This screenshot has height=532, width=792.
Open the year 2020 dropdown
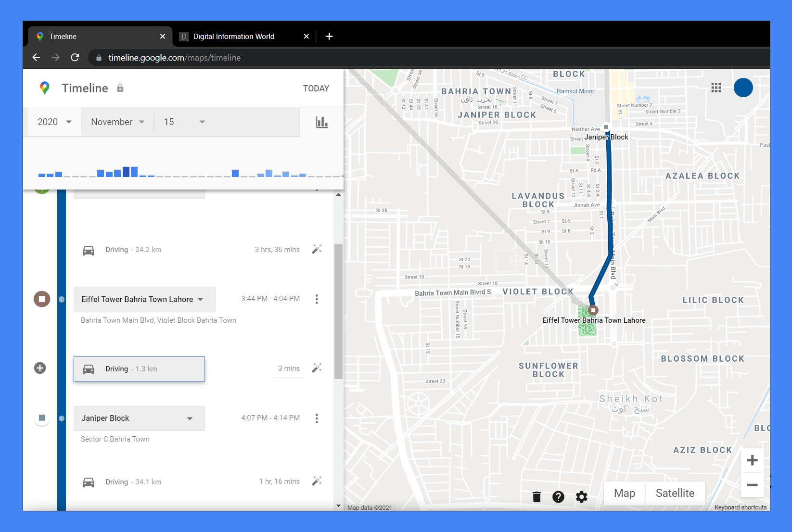(54, 122)
